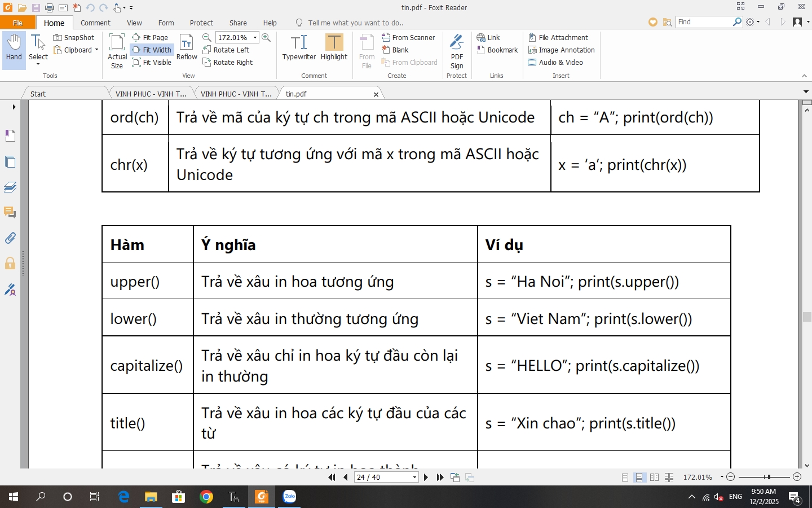Switch to facing pages layout
Screen dimensions: 812x508
654,478
